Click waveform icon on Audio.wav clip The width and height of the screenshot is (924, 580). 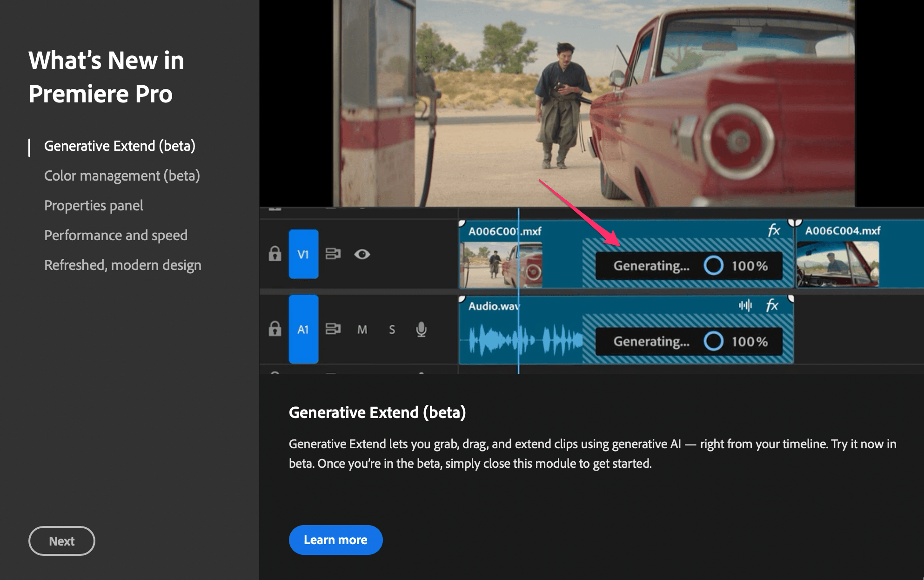coord(745,305)
